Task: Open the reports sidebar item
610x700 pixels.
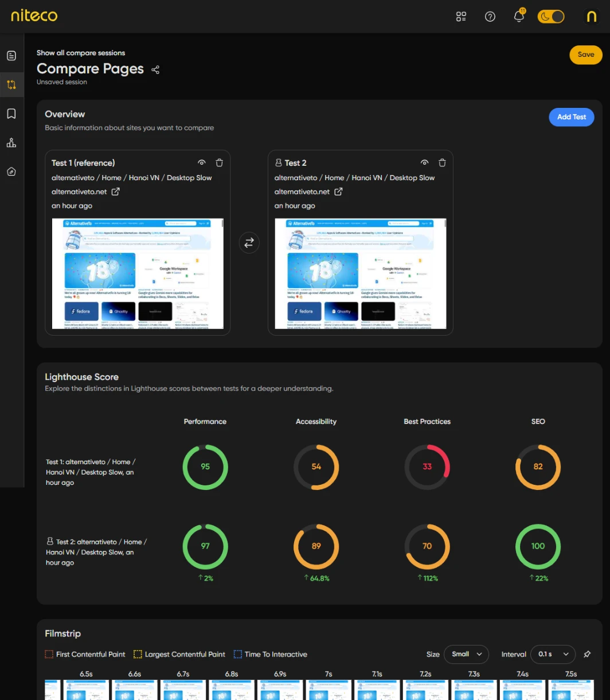Action: [11, 56]
